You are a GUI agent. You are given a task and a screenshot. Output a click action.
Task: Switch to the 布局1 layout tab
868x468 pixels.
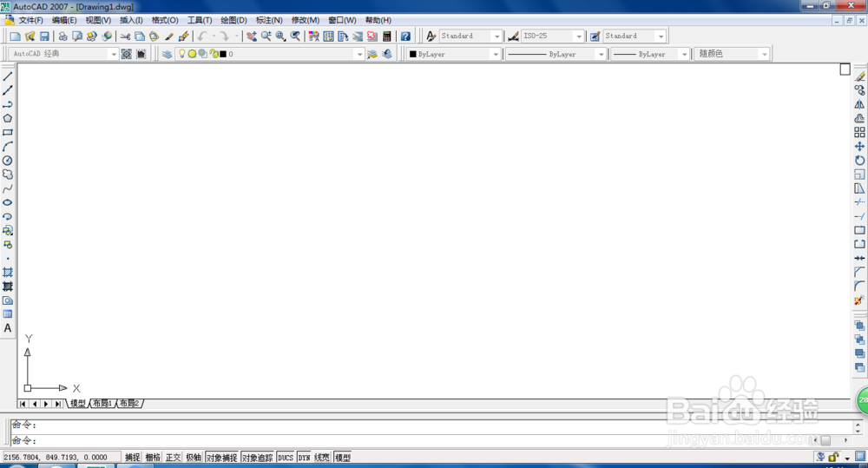click(102, 404)
